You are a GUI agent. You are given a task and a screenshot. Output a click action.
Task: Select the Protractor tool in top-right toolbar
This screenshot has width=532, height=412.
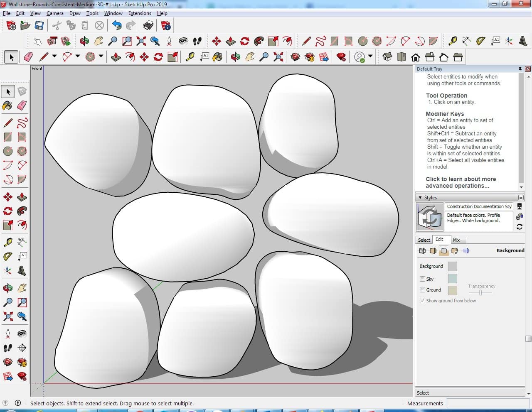tap(481, 41)
